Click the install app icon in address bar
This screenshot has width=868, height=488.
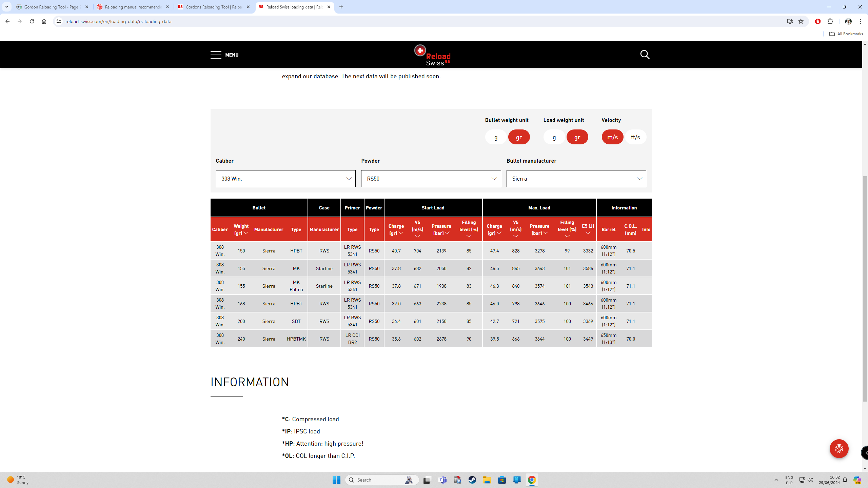tap(790, 21)
